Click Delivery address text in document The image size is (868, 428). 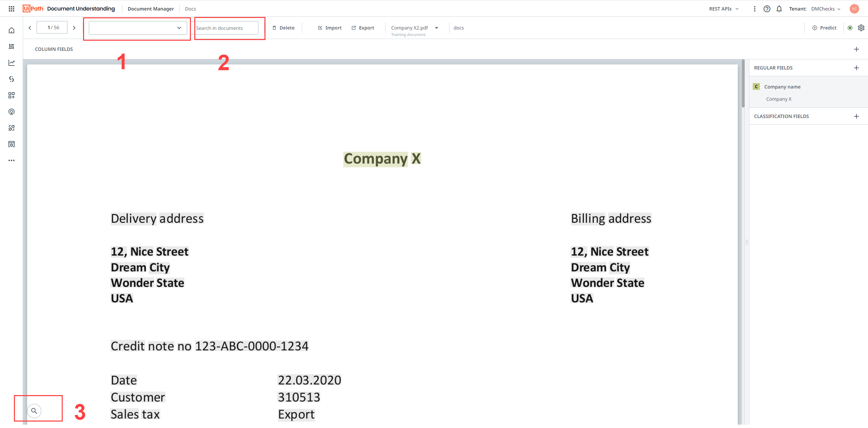pos(157,219)
